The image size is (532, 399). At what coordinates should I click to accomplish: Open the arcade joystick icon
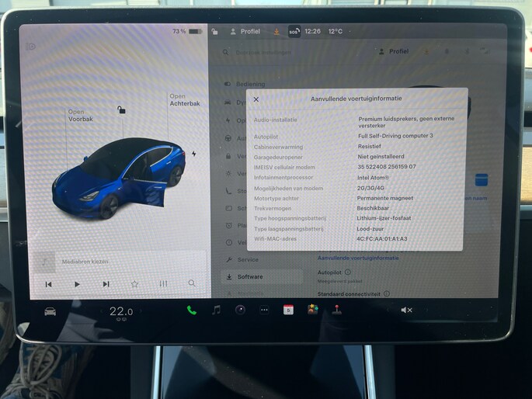336,310
